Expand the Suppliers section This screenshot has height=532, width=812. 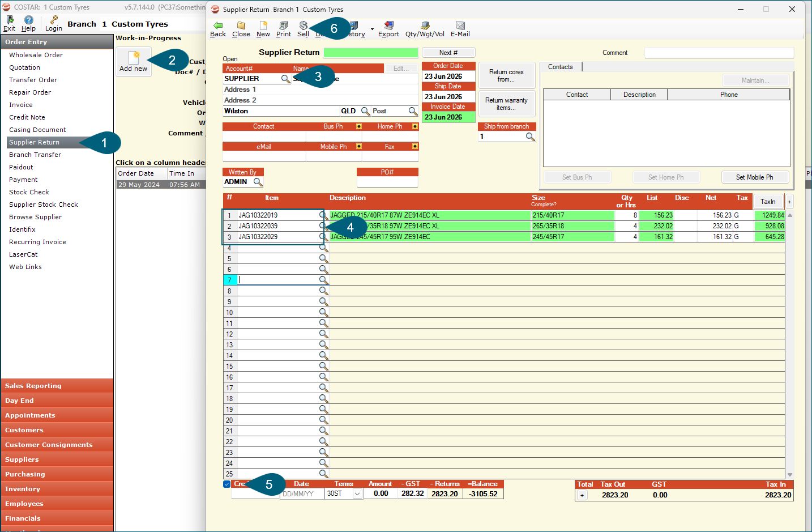[x=57, y=459]
